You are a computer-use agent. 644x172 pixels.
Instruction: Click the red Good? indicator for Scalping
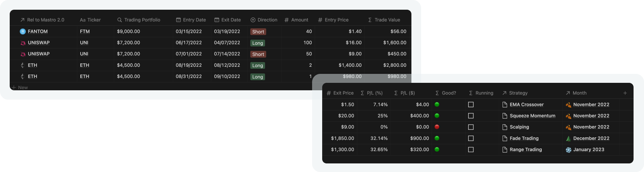pos(437,127)
